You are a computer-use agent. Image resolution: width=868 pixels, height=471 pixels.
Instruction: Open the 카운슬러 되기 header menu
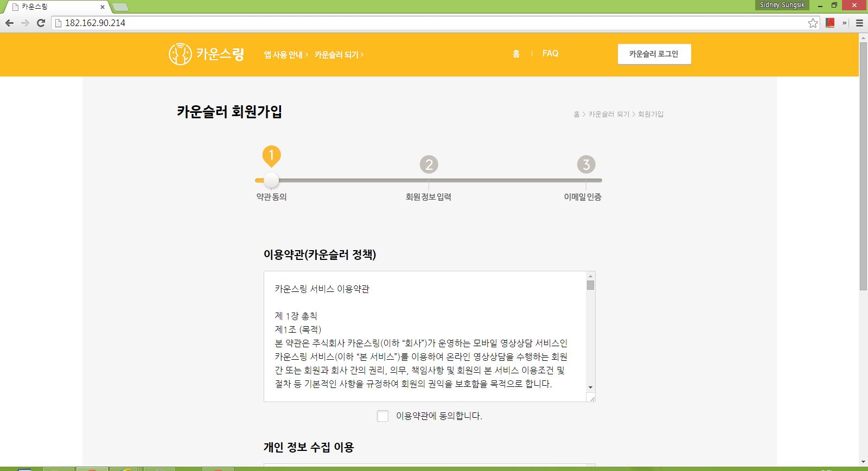(339, 54)
